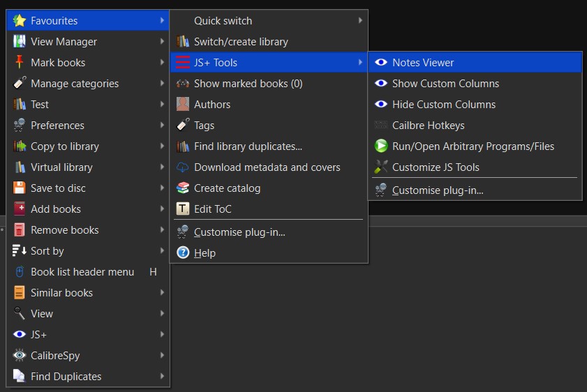Choose Hide Custom Columns entry

tap(444, 105)
